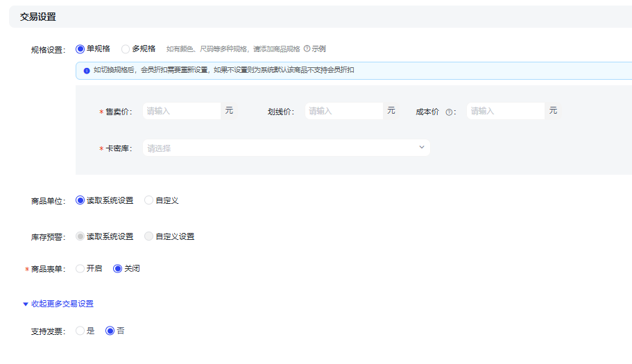Select the 多规格 radio option
The width and height of the screenshot is (632, 364).
click(126, 49)
